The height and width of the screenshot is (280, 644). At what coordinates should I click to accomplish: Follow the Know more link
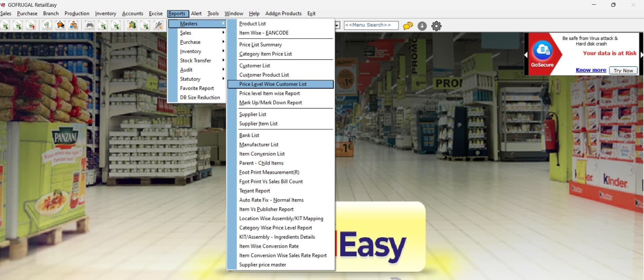coord(591,70)
